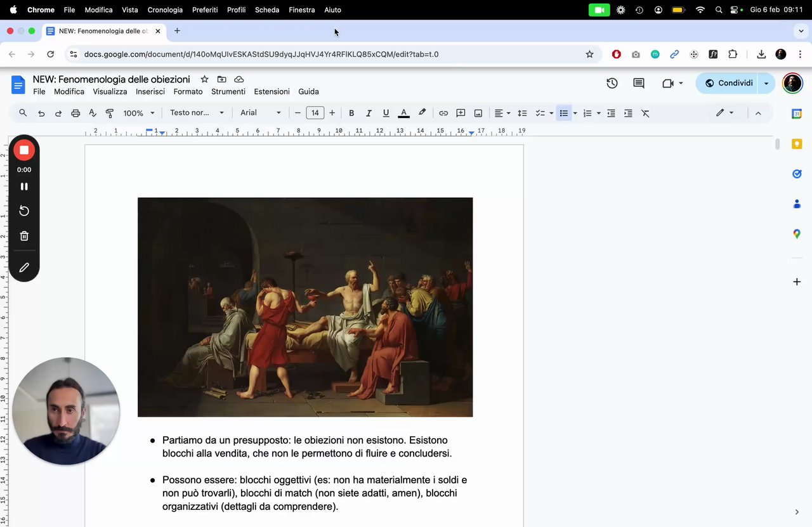812x527 pixels.
Task: Decrease the paragraph indent
Action: point(611,113)
